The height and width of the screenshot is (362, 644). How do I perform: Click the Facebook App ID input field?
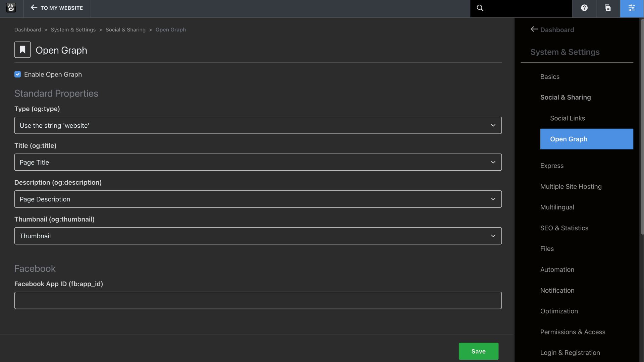258,300
